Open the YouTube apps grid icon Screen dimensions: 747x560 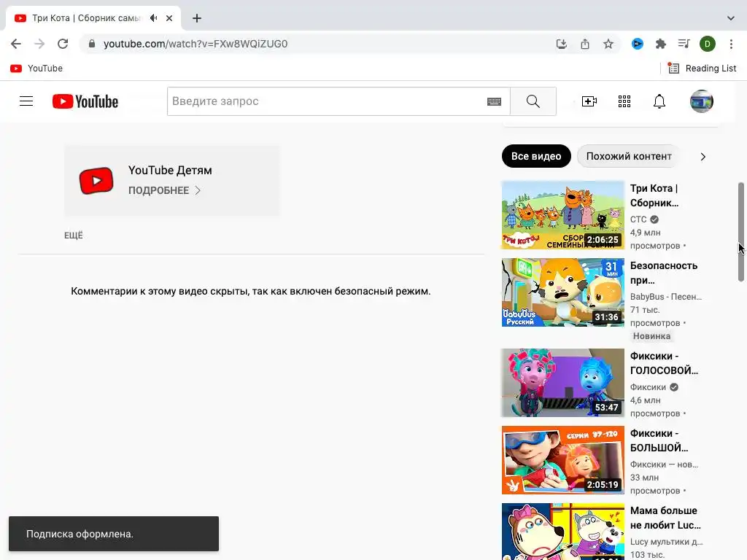point(624,101)
